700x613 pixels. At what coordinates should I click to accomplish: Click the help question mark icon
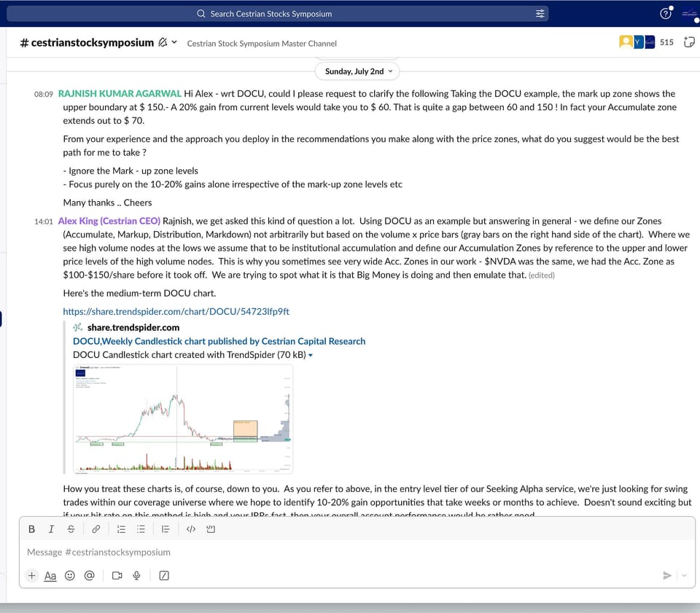click(666, 14)
